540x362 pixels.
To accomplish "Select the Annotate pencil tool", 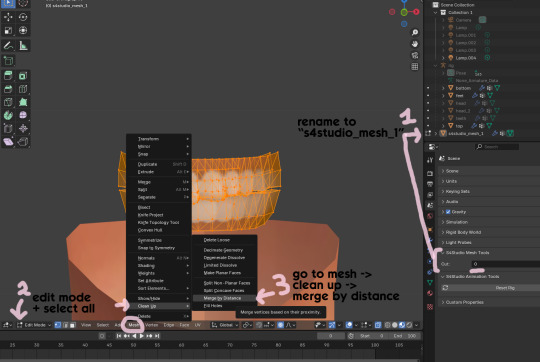I will [8, 45].
